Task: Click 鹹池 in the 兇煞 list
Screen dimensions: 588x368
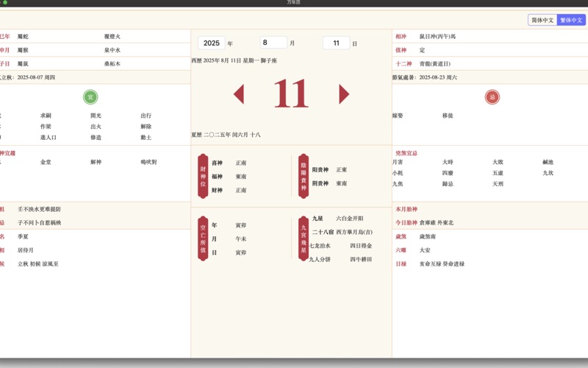Action: 548,162
